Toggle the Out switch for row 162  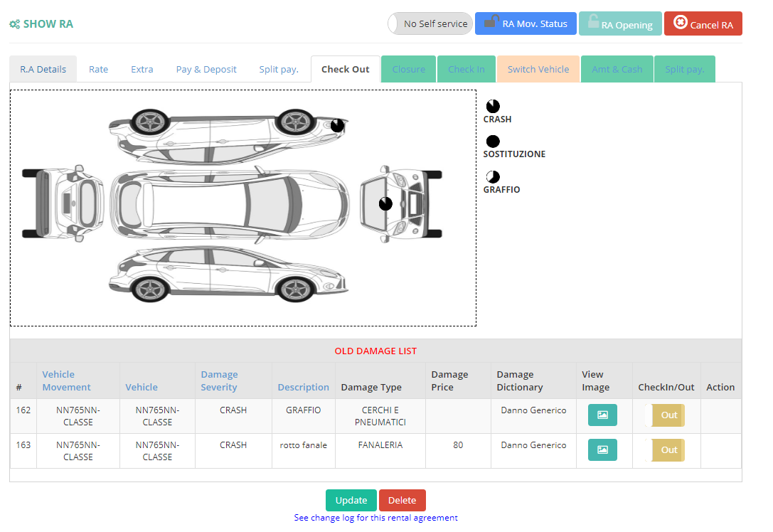click(664, 415)
